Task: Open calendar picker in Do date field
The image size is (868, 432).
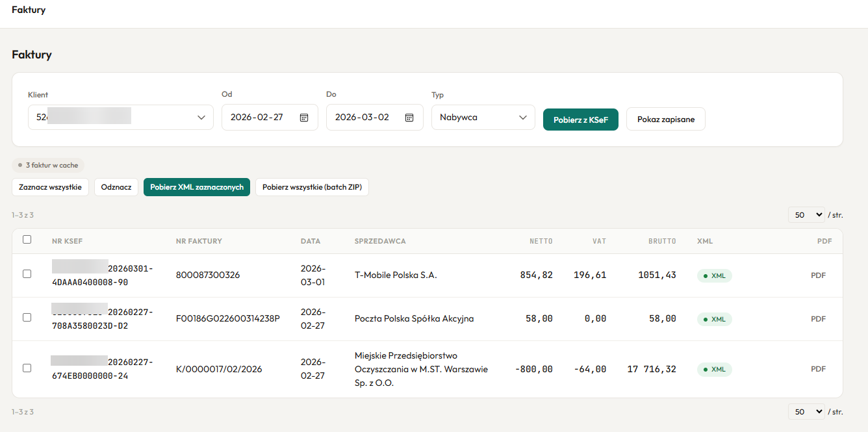Action: (x=409, y=118)
